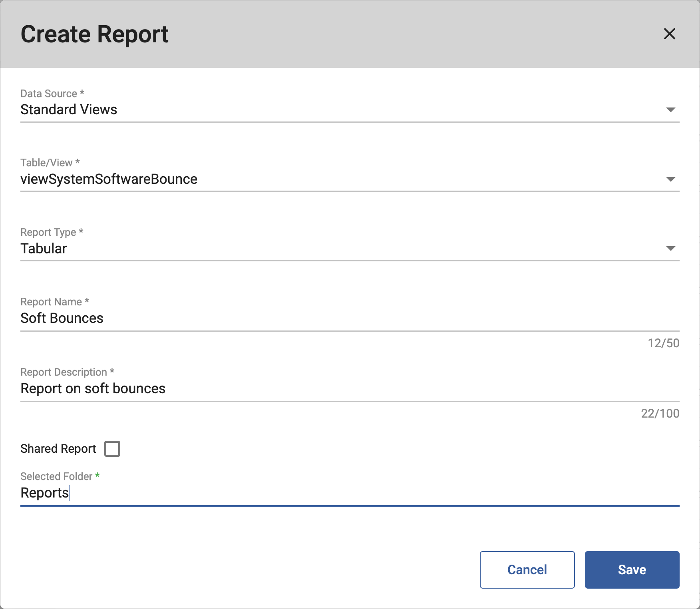The image size is (700, 609).
Task: Click the 'Shared Report' label text
Action: pos(58,449)
